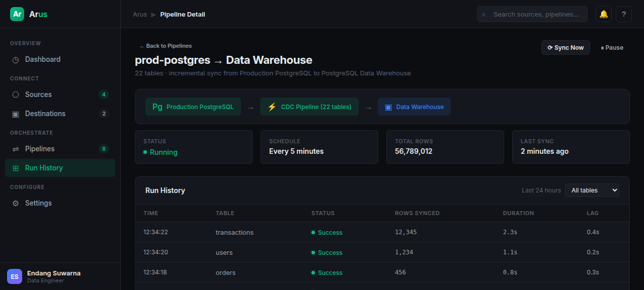Screen dimensions: 644x290
Task: Click the Settings gear icon in sidebar
Action: pos(16,203)
